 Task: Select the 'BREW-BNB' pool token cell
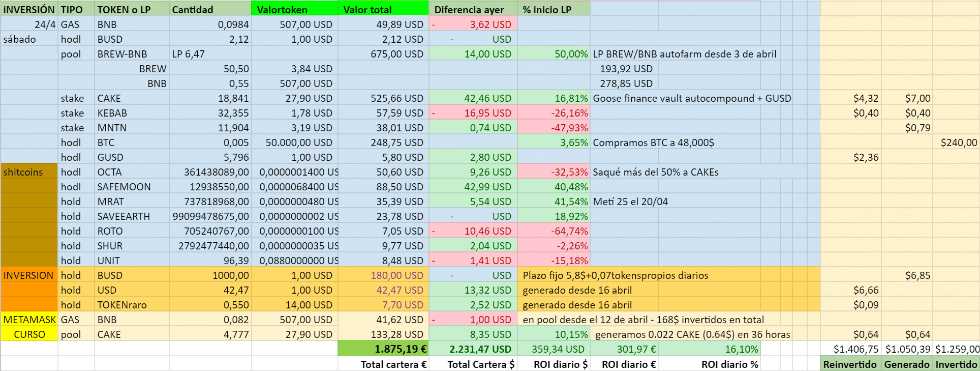click(132, 53)
